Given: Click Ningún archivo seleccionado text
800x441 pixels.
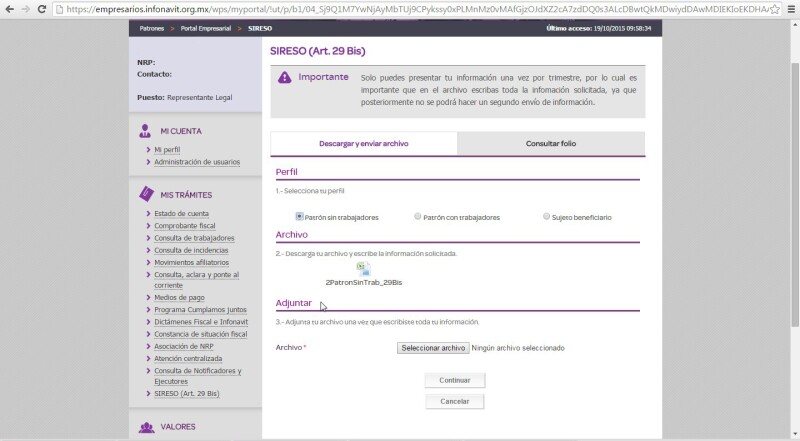Looking at the screenshot, I should (518, 348).
